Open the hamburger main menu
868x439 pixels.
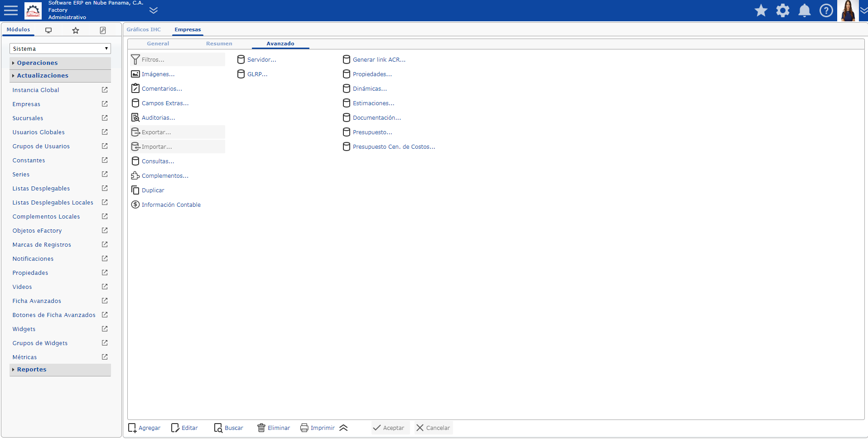(x=10, y=10)
